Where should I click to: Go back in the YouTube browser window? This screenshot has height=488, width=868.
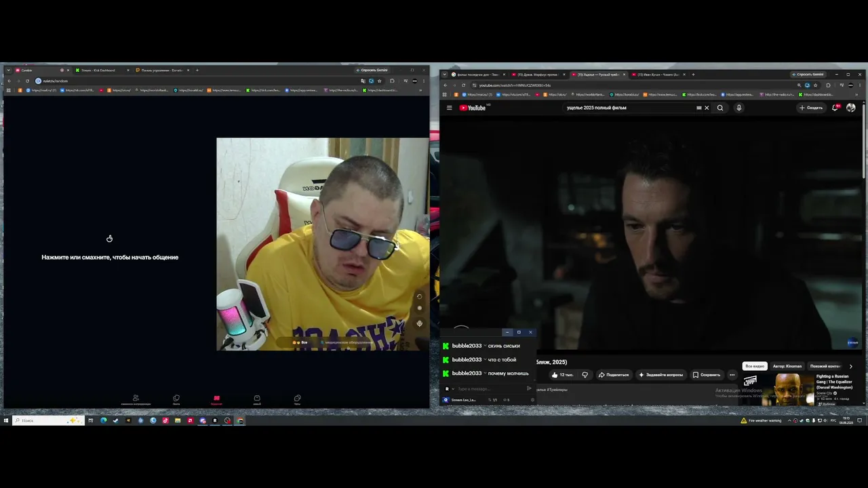[445, 85]
